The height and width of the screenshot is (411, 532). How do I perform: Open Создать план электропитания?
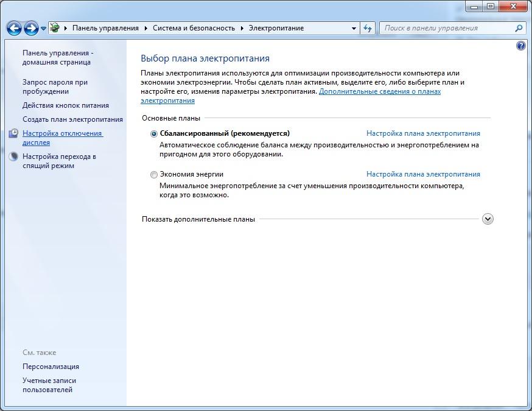[x=72, y=119]
